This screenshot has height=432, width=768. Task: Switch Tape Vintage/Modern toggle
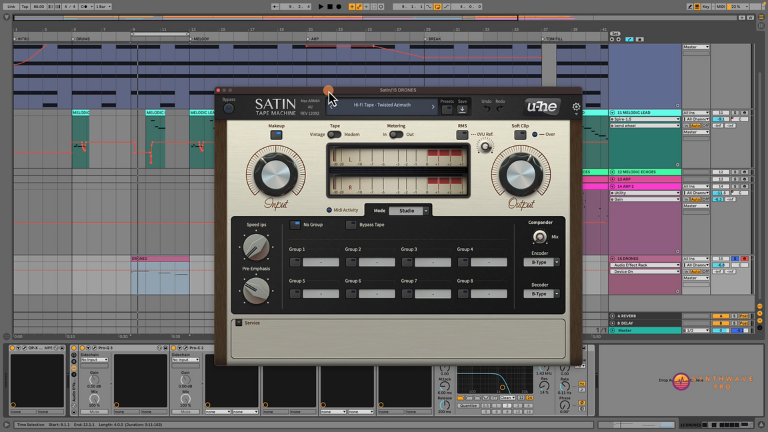(335, 134)
